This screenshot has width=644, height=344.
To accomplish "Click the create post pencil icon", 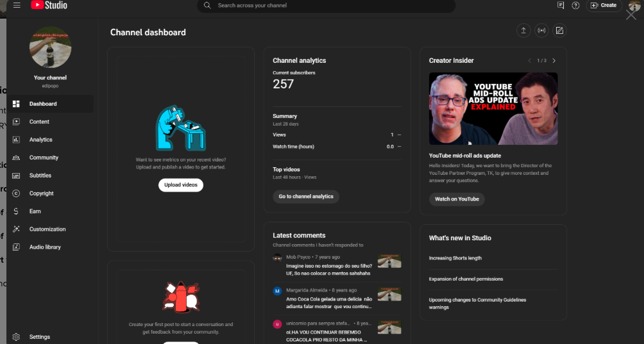I will coord(559,31).
